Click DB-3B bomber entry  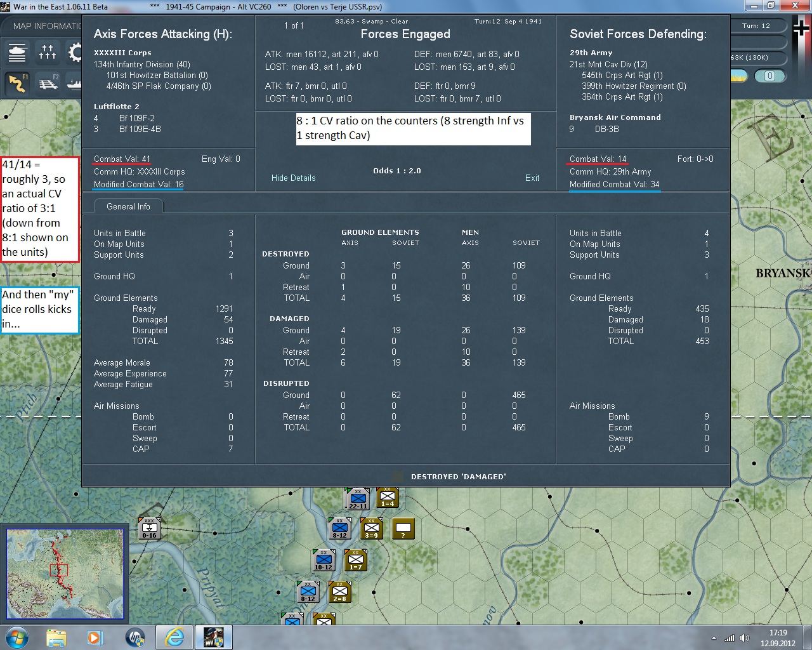(x=607, y=129)
